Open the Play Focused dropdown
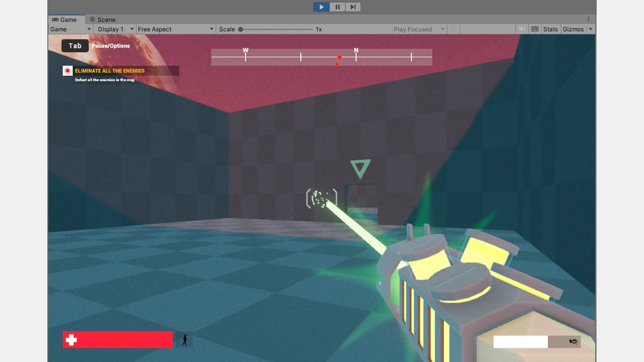 pos(418,29)
